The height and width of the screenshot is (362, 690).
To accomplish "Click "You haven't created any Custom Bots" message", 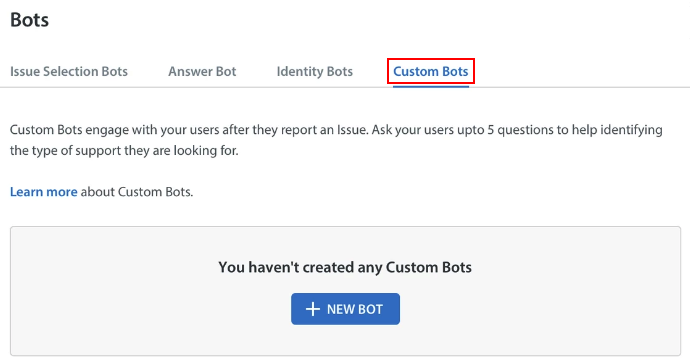I will [345, 267].
